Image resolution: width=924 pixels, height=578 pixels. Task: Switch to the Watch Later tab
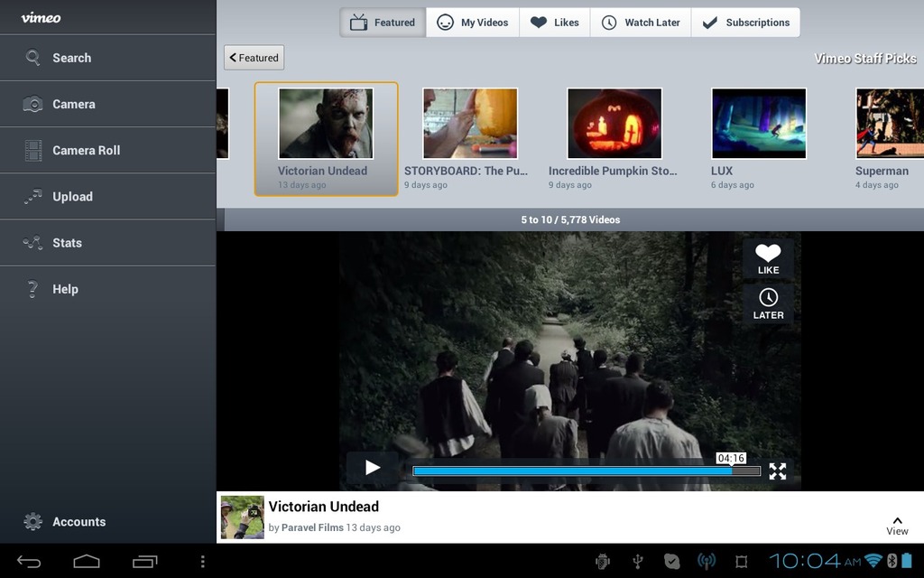pos(641,23)
